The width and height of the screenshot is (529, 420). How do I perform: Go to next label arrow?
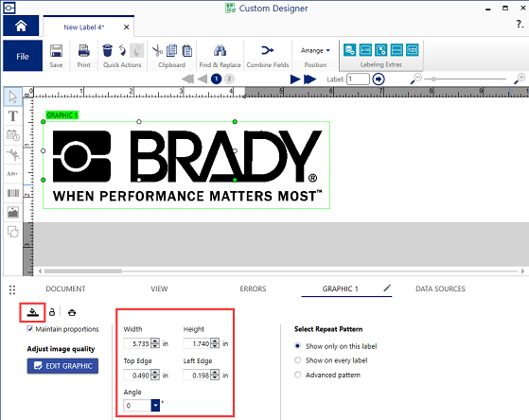tap(295, 79)
